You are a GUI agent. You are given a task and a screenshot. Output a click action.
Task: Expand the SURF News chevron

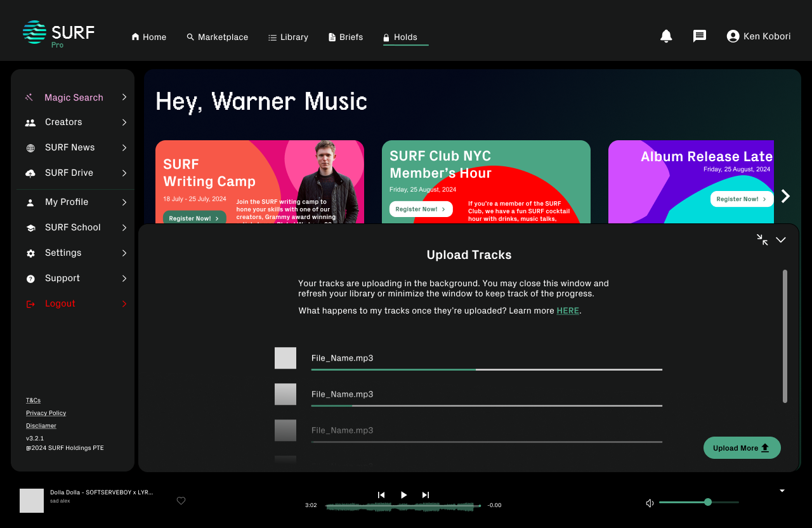point(124,148)
